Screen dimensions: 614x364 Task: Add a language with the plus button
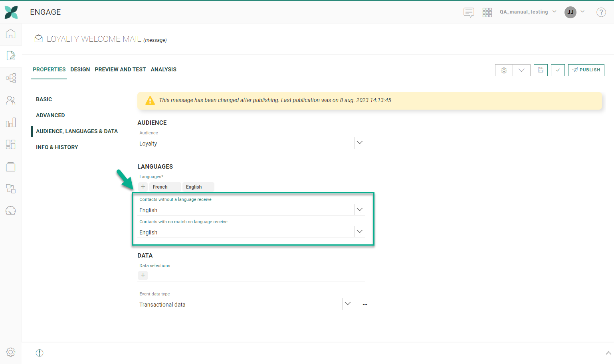coord(143,187)
